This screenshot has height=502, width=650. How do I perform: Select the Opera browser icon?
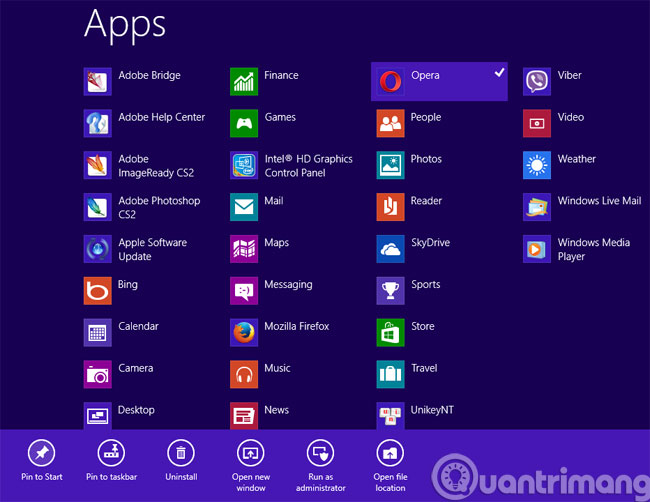(390, 82)
